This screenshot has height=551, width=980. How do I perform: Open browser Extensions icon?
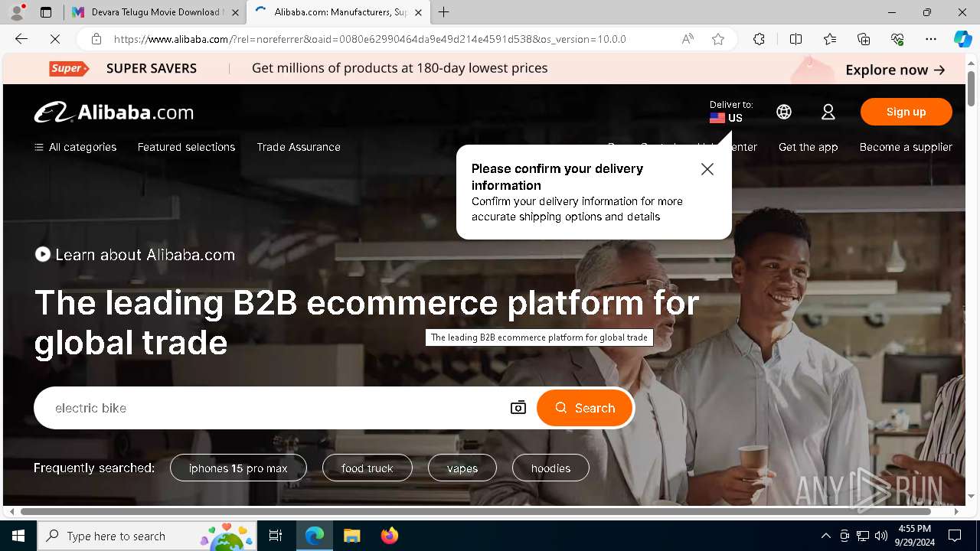pos(759,39)
